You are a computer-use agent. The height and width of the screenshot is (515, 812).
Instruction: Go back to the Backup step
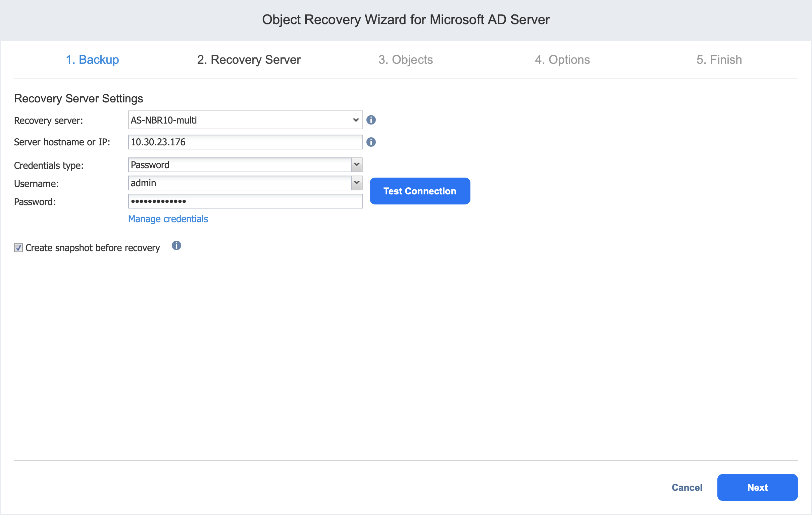(92, 60)
